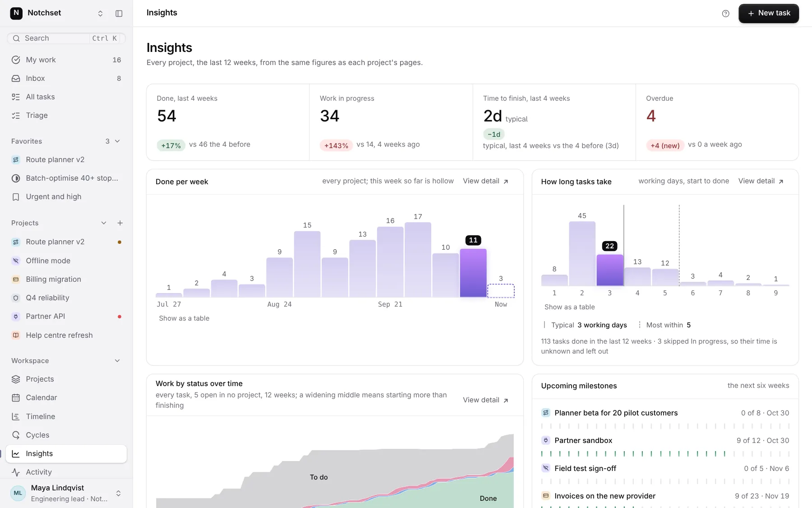Open View detail for Done per week
The image size is (812, 508).
486,181
